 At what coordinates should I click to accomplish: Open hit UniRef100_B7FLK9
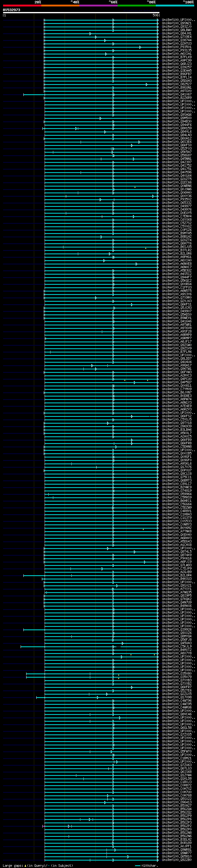click(x=177, y=57)
